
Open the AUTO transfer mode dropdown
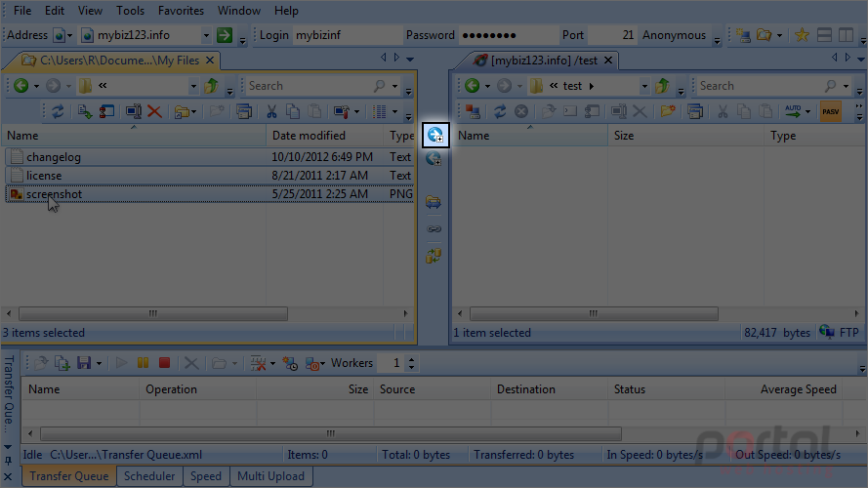(807, 112)
